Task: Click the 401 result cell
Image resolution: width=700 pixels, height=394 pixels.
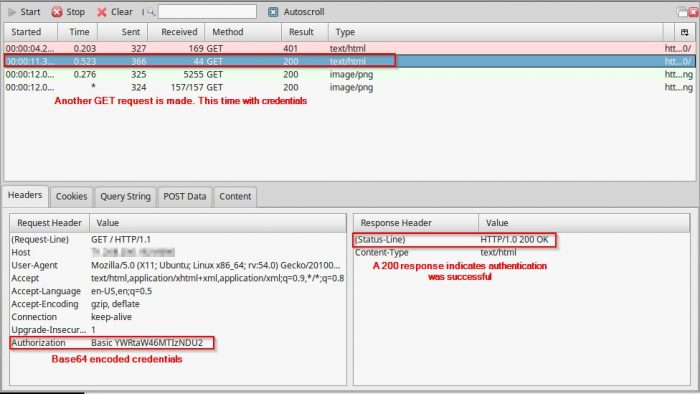Action: click(290, 48)
